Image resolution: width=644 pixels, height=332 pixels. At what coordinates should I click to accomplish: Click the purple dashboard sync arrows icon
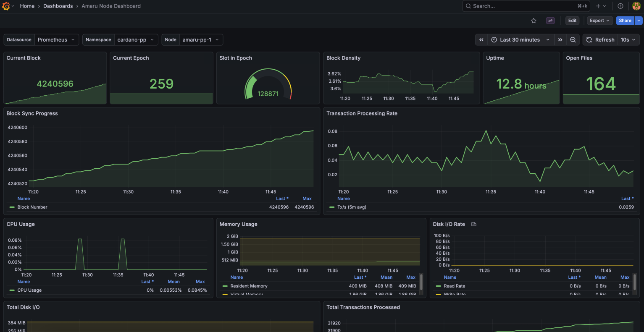[x=550, y=21]
